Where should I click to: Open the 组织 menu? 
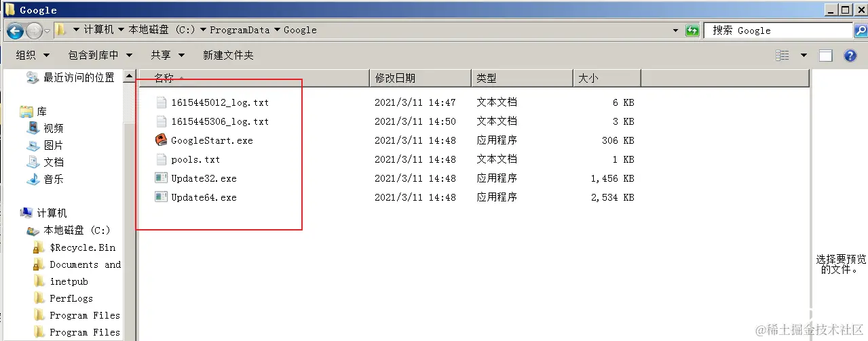(x=33, y=55)
